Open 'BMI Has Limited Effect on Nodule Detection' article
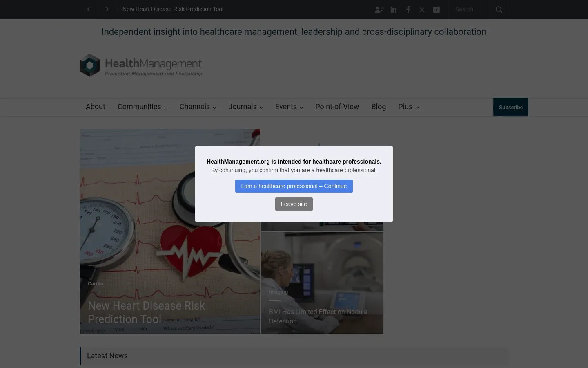 [318, 316]
